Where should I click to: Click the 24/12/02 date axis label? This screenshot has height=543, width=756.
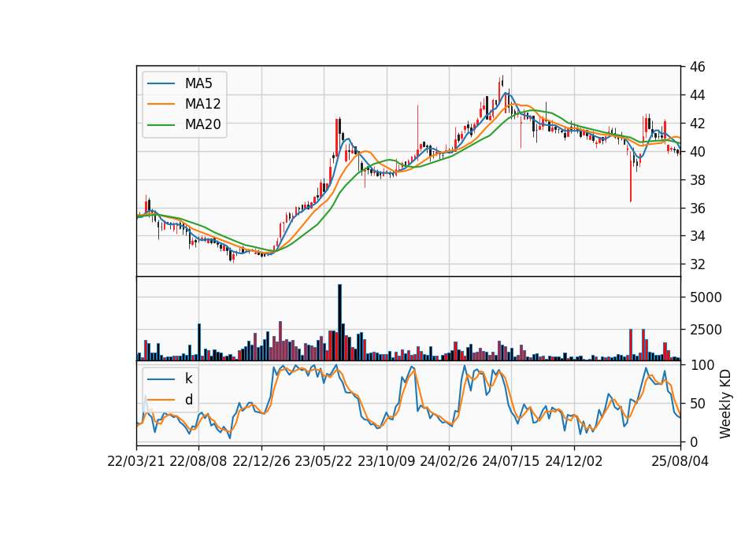tap(574, 461)
